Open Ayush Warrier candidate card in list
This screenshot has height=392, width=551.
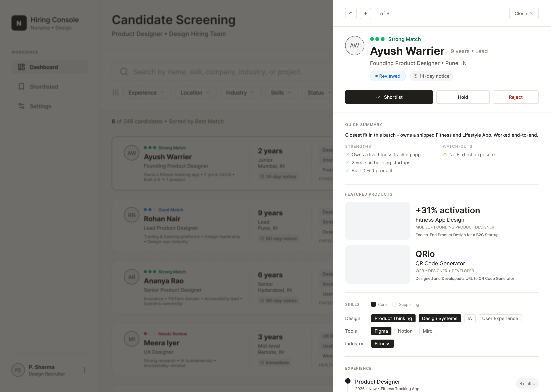click(222, 163)
